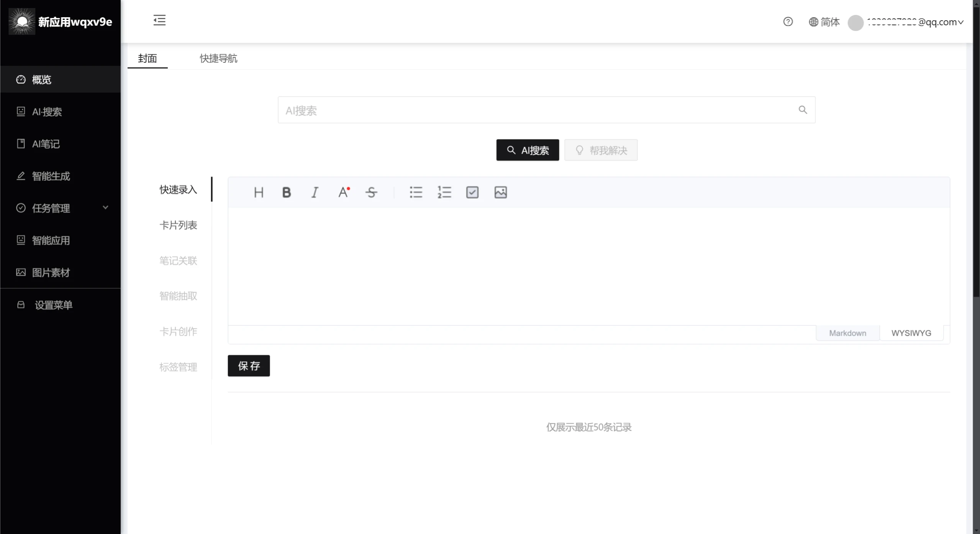Insert an unordered bullet list
980x534 pixels.
(416, 192)
